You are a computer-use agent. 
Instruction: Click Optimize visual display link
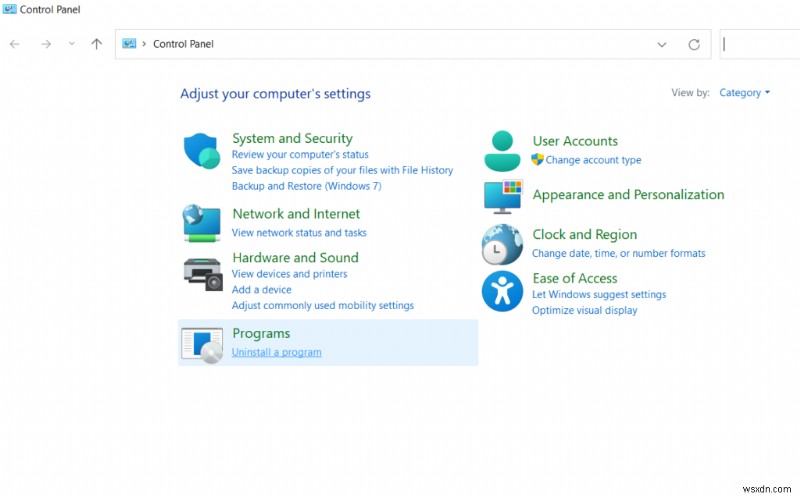(585, 310)
